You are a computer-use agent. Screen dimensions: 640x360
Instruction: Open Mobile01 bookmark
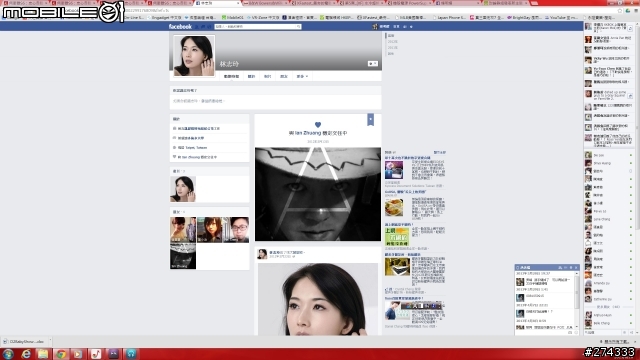click(233, 18)
